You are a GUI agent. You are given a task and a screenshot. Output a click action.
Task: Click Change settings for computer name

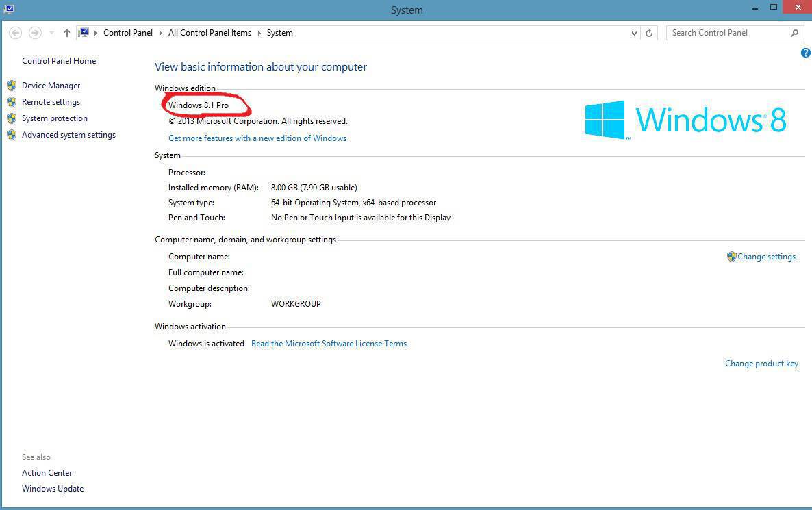[766, 257]
